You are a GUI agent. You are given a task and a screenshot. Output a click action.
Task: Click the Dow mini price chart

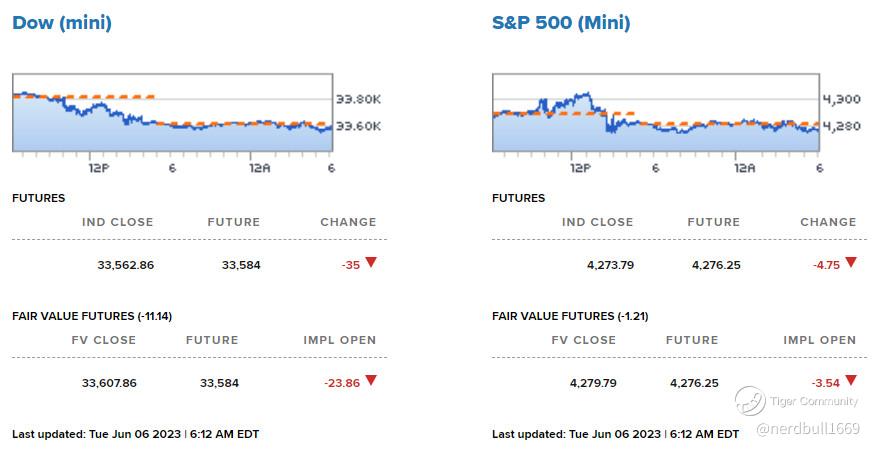(x=172, y=112)
